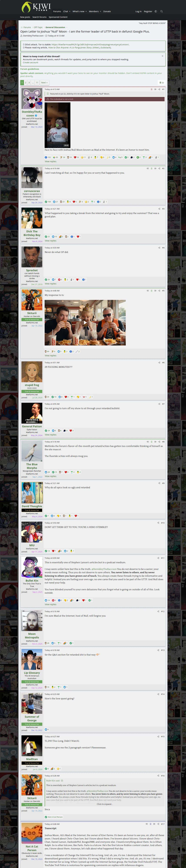186x868 pixels.
Task: Open the search magnifier icon in header
Action: click(x=161, y=11)
